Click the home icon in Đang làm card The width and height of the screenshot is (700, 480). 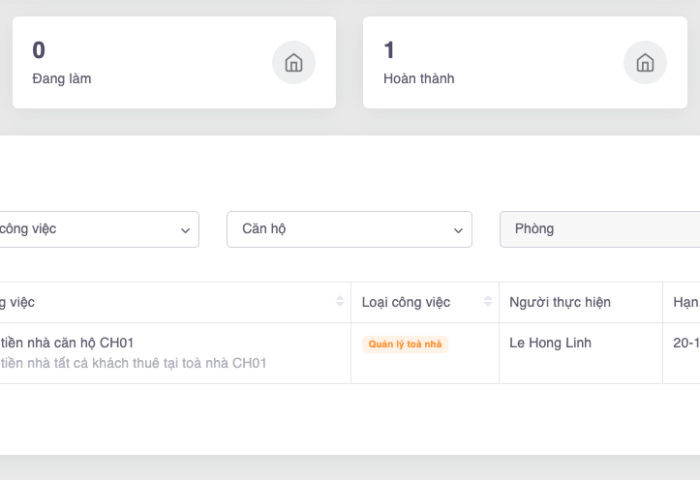click(x=294, y=63)
